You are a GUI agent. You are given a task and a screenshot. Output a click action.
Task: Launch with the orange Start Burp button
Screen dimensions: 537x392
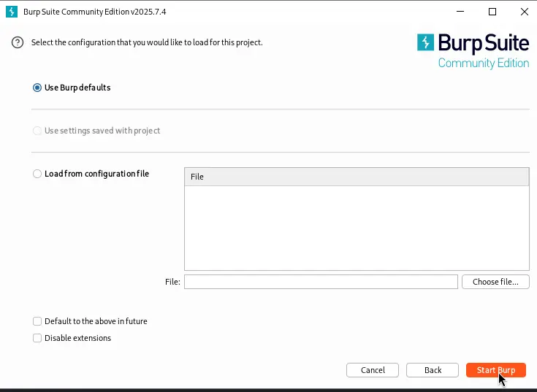coord(495,370)
